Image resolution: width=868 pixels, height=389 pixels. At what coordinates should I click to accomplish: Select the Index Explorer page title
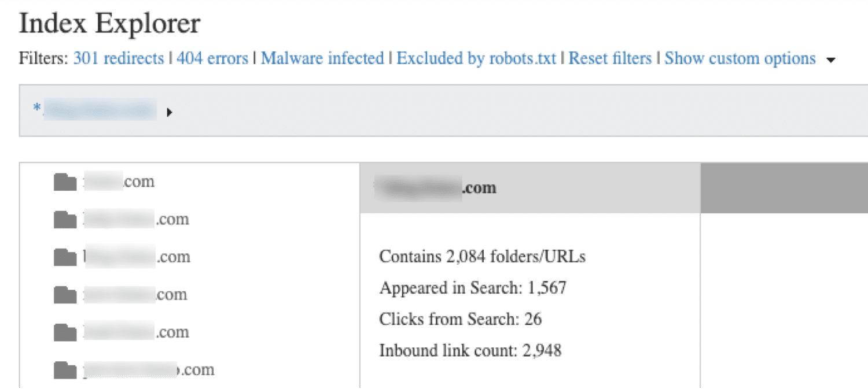coord(109,23)
